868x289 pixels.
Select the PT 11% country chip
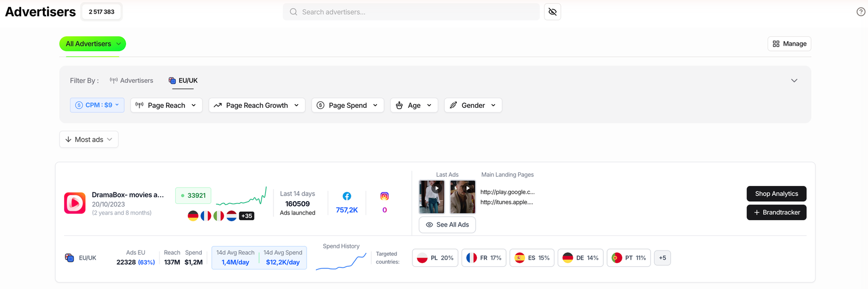click(629, 258)
